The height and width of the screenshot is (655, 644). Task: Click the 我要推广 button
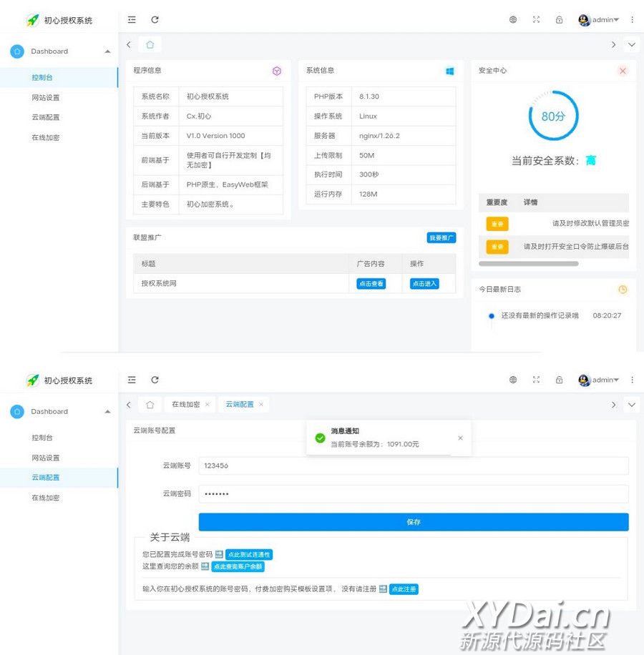click(x=441, y=237)
